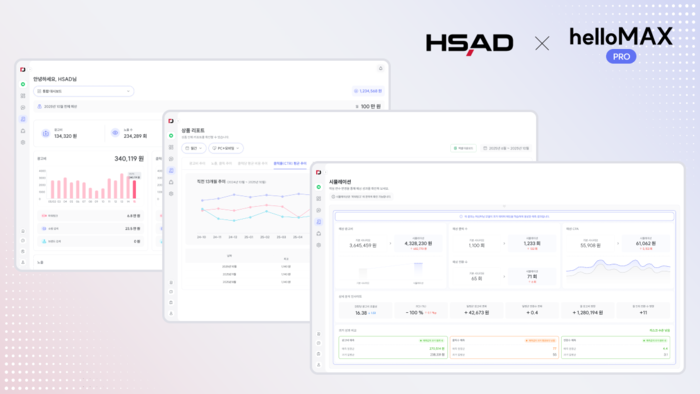Select the highlighted report icon in the 상품 리포트 sidebar
Screen dimensions: 700x394
171,170
